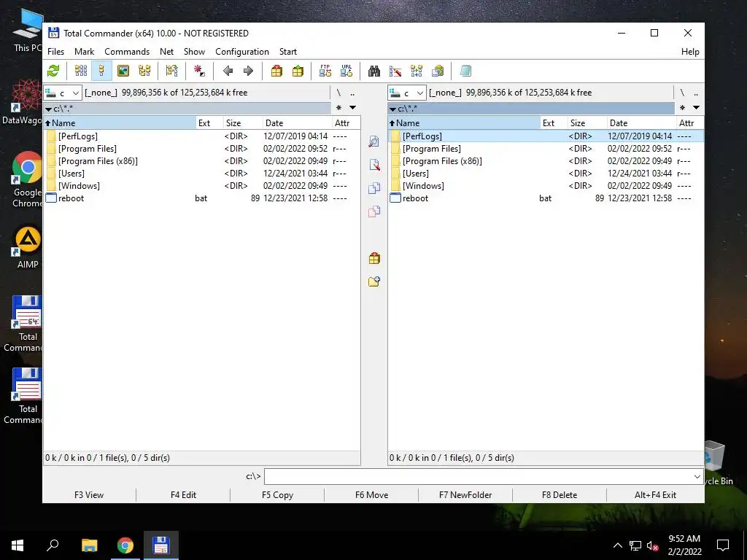This screenshot has width=747, height=560.
Task: Click the F7 NewFolder button
Action: tap(465, 495)
